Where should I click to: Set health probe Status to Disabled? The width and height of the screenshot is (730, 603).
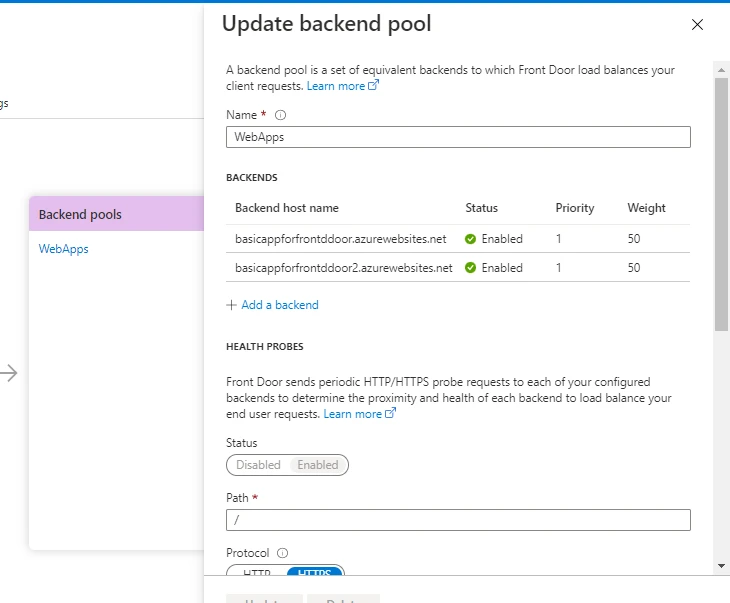pos(258,465)
